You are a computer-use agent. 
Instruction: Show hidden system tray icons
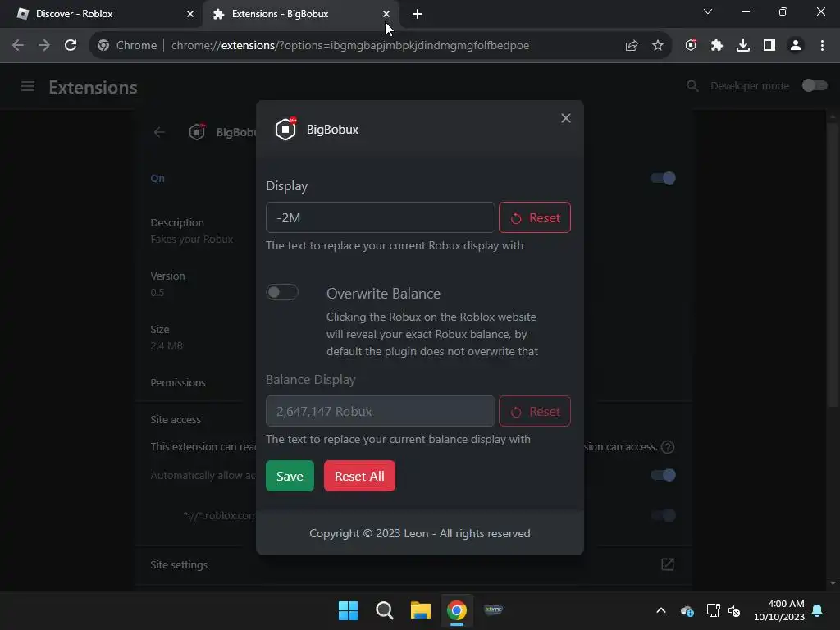pyautogui.click(x=661, y=610)
